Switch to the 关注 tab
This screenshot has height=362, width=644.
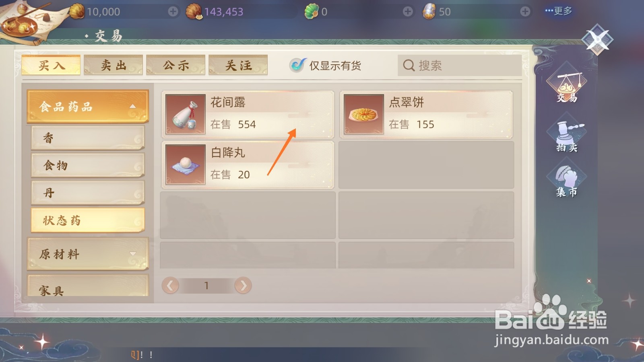click(x=238, y=65)
